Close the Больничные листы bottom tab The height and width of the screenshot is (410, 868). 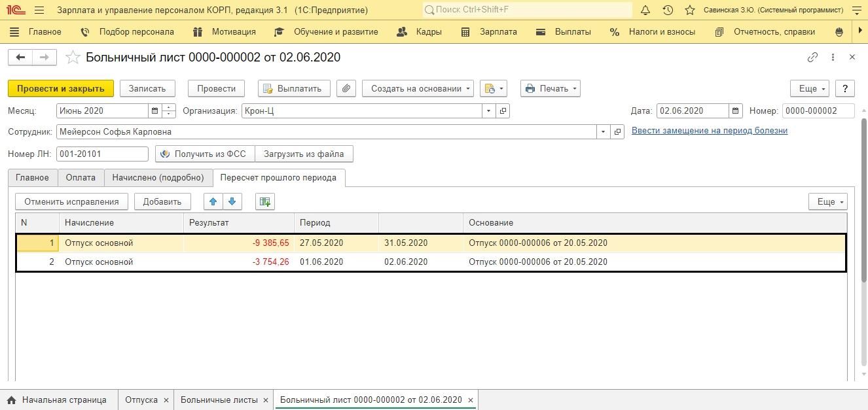click(265, 400)
